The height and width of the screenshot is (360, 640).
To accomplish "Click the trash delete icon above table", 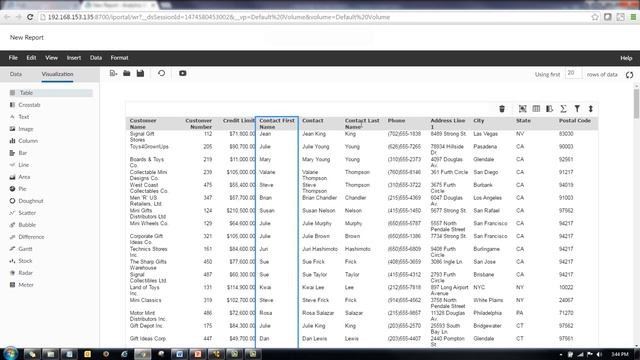I will pos(502,109).
